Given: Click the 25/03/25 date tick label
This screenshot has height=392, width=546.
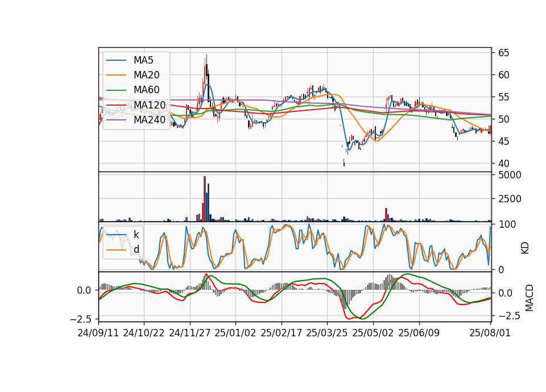Looking at the screenshot, I should click(327, 333).
